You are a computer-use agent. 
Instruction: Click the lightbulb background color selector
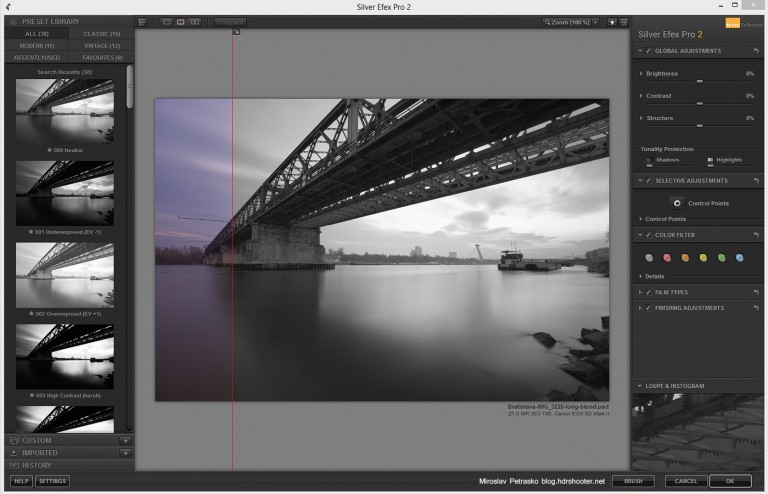pyautogui.click(x=612, y=22)
